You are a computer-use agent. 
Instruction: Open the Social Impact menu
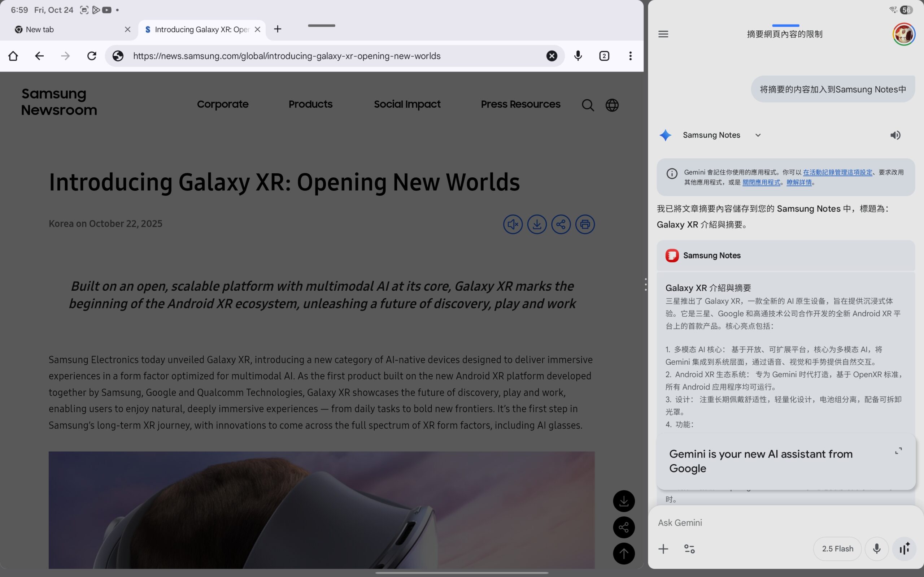(x=407, y=104)
